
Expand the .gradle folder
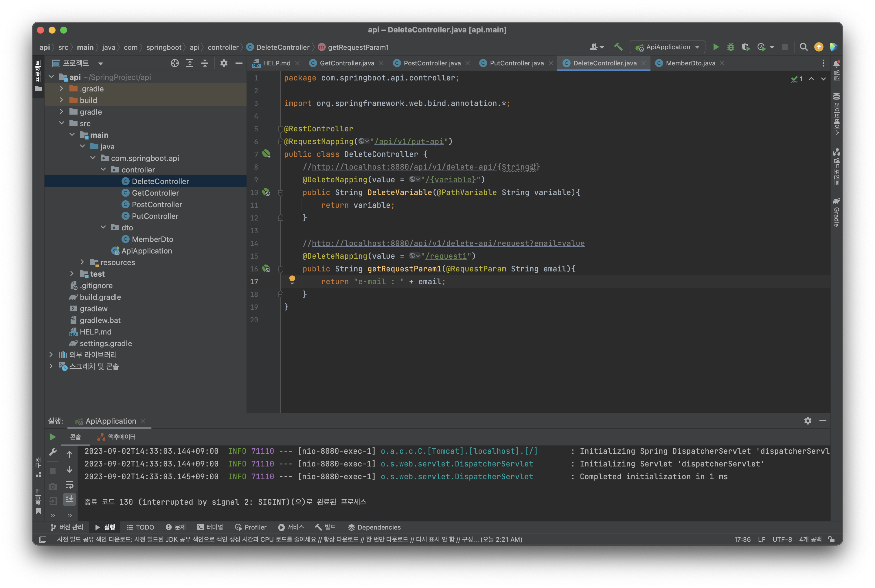61,89
